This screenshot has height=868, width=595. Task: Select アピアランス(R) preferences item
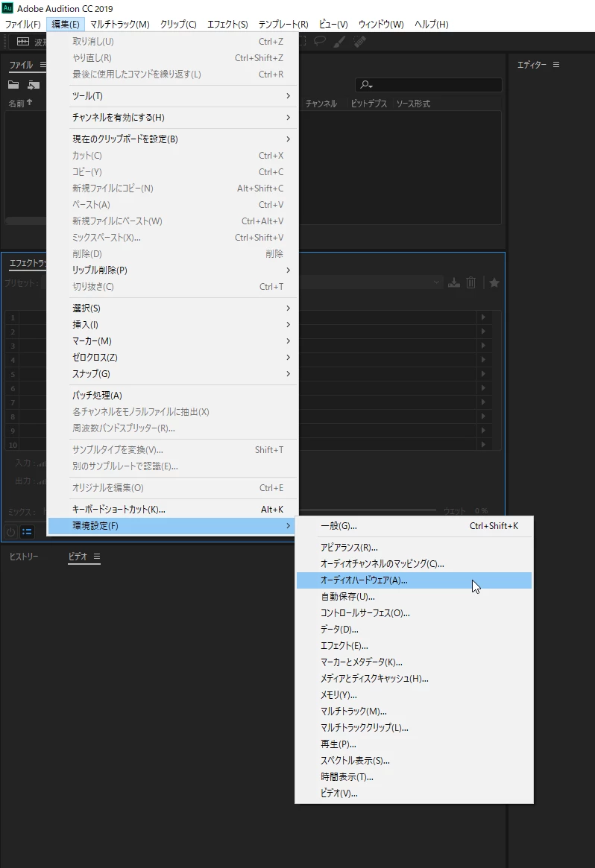point(414,548)
